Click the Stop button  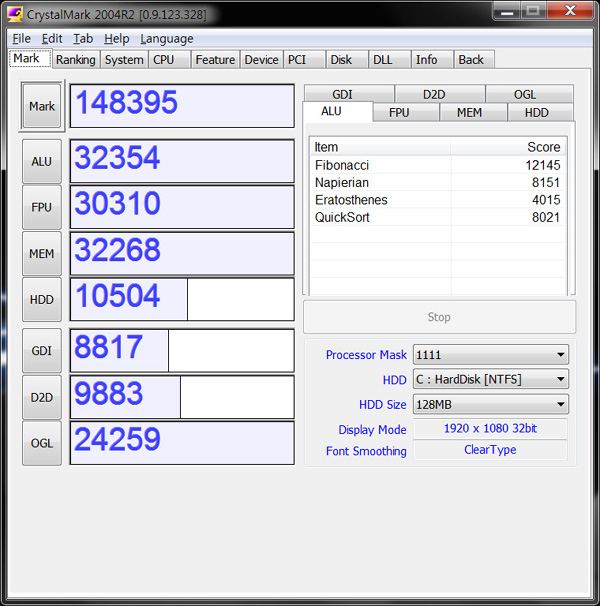point(439,317)
